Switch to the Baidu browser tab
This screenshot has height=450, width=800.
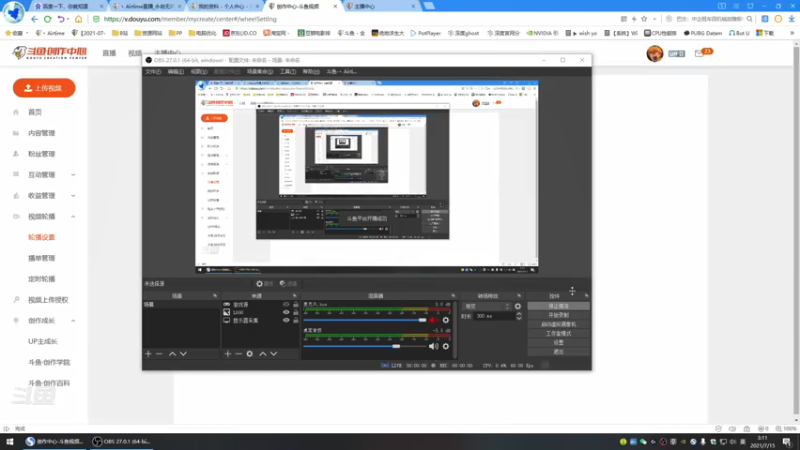(x=68, y=6)
